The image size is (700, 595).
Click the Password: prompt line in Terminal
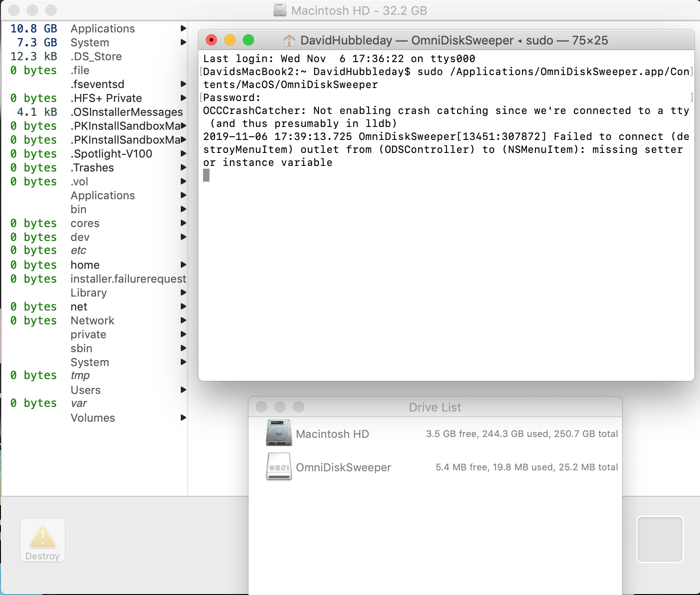tap(232, 97)
